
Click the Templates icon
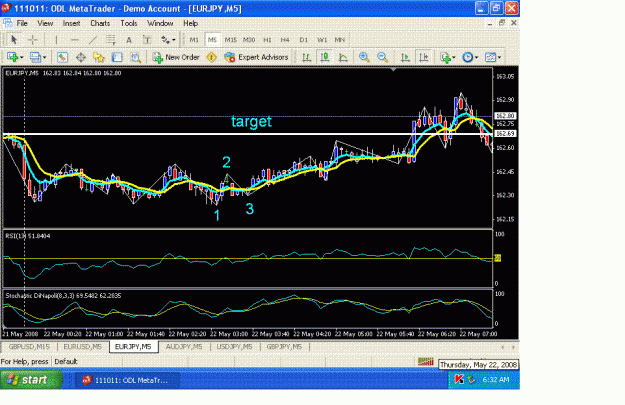(490, 57)
